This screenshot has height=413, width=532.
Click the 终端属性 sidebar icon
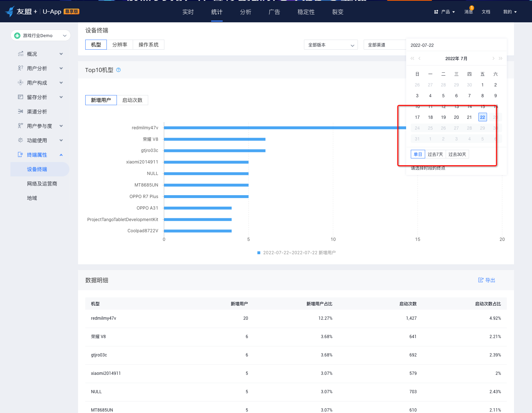(x=21, y=154)
